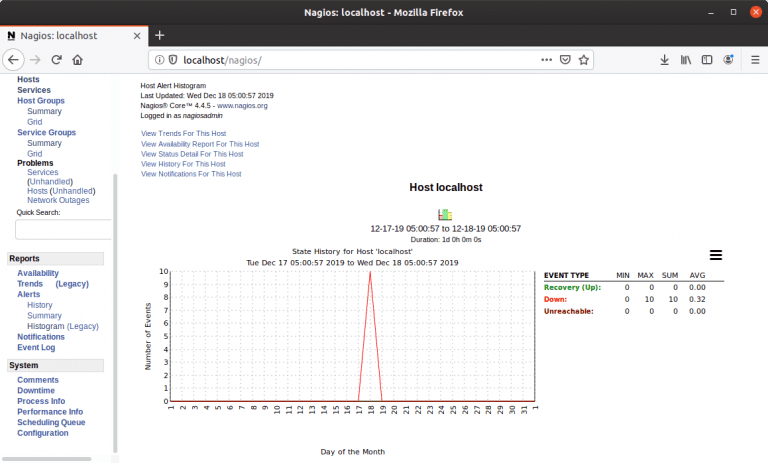
Task: Open Alerts Summary
Action: (45, 316)
